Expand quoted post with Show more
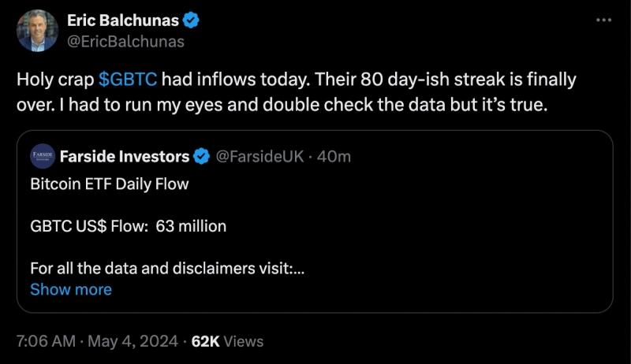This screenshot has width=631, height=364. 71,289
